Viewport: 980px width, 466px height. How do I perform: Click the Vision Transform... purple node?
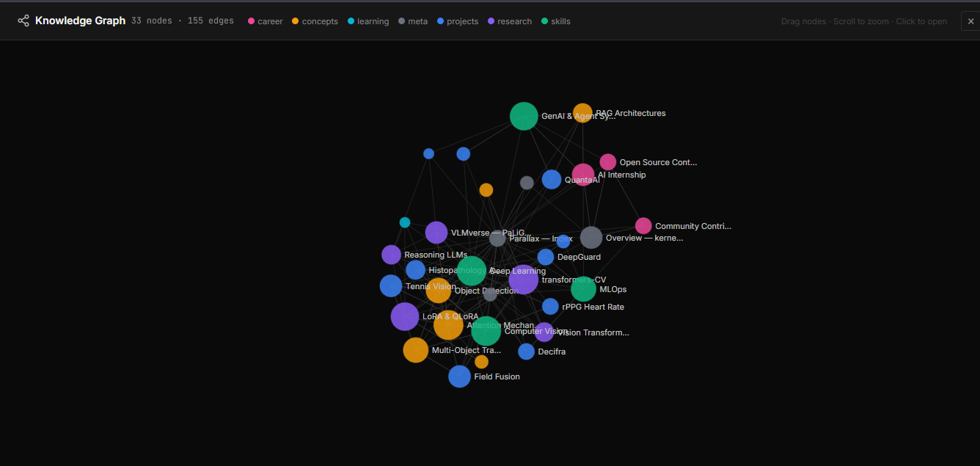pos(544,332)
